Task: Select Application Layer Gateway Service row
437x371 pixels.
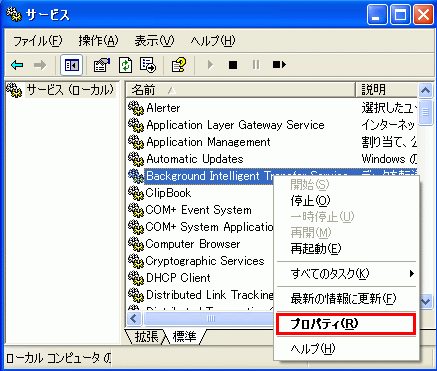Action: (x=235, y=125)
